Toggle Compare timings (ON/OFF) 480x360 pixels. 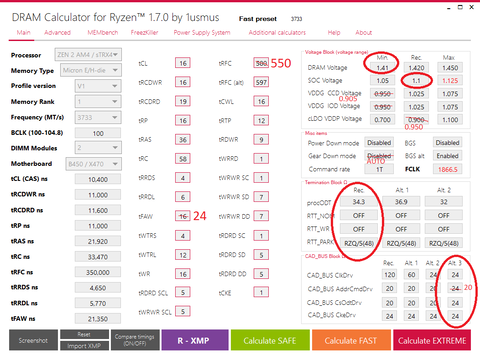(135, 340)
